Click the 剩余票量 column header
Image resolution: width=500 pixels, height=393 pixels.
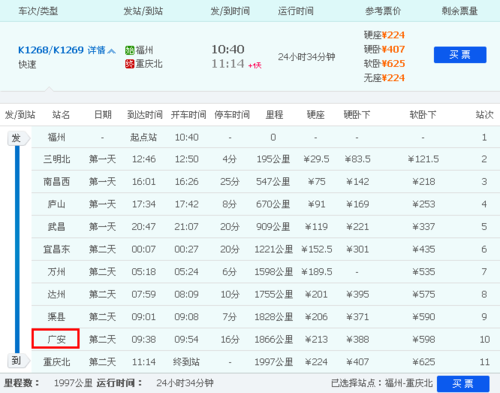[x=460, y=11]
